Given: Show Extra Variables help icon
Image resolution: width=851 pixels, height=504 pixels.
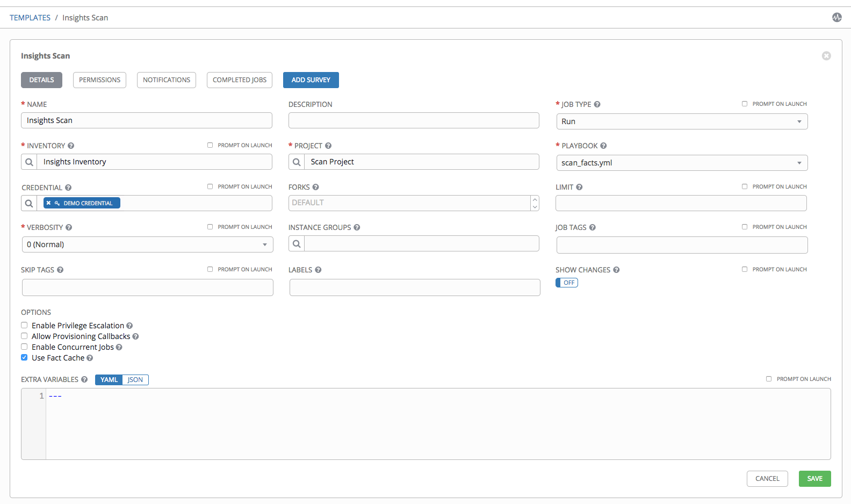Looking at the screenshot, I should [x=84, y=379].
